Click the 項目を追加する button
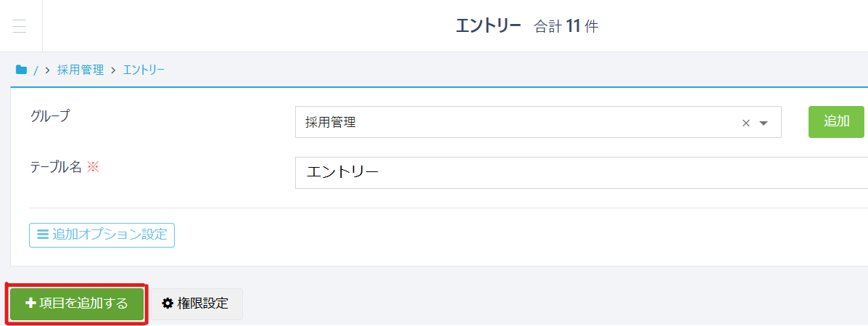The width and height of the screenshot is (868, 326). [77, 303]
